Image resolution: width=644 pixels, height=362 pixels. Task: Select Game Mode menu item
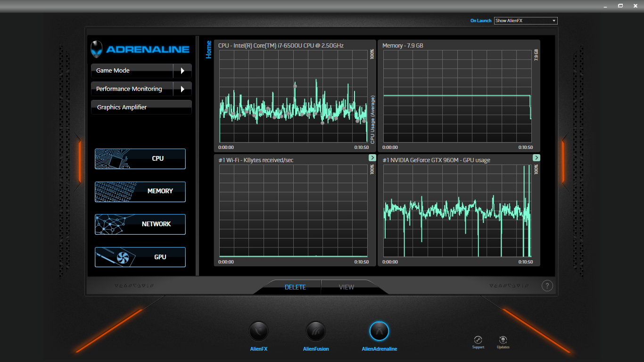tap(132, 71)
